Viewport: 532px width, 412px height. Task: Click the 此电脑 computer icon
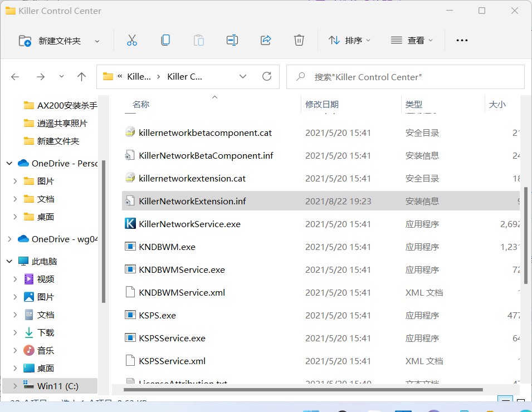tap(23, 261)
